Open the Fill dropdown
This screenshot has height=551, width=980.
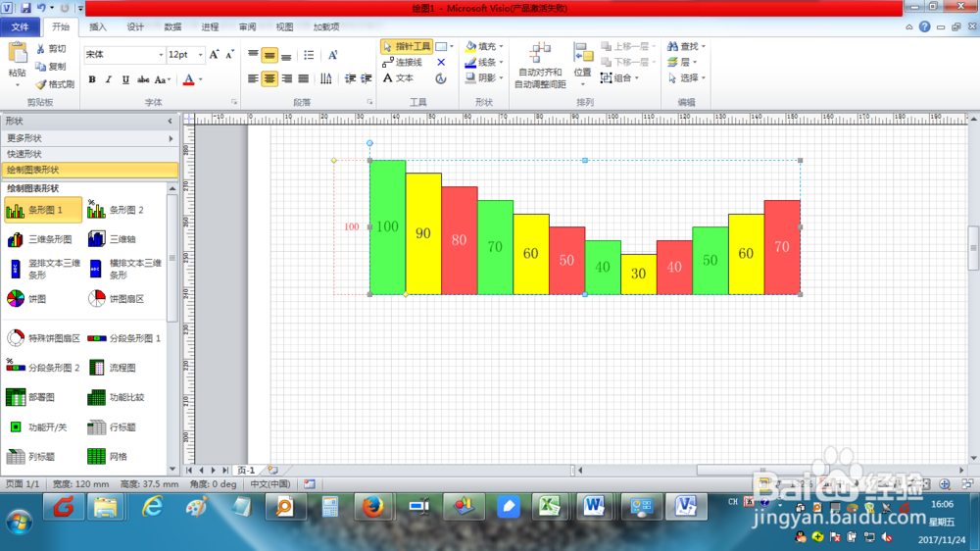(x=484, y=46)
